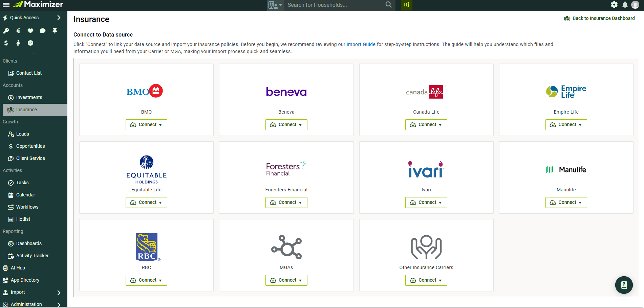The height and width of the screenshot is (308, 644).
Task: Click the speech bubble quick access icon
Action: pos(43,31)
